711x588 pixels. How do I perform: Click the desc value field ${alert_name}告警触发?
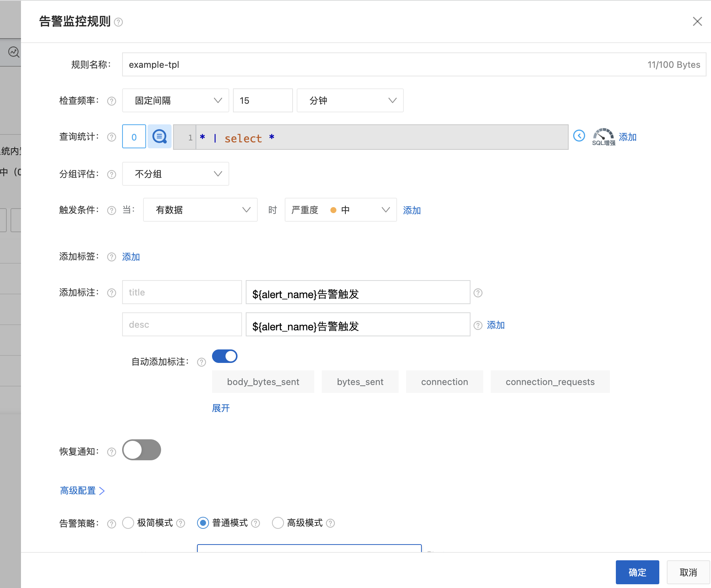coord(358,324)
